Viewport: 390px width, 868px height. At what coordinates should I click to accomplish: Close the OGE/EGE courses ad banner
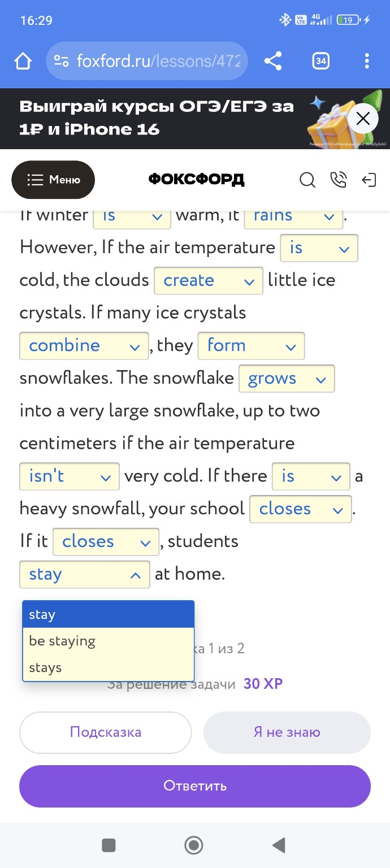point(363,119)
